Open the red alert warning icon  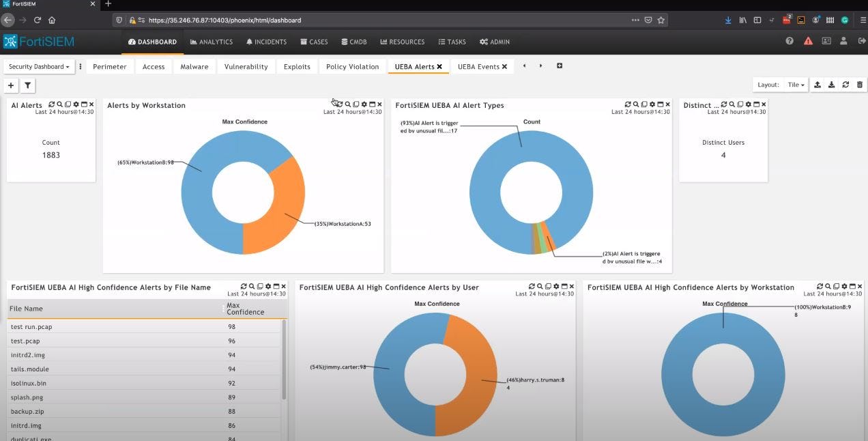click(x=808, y=41)
